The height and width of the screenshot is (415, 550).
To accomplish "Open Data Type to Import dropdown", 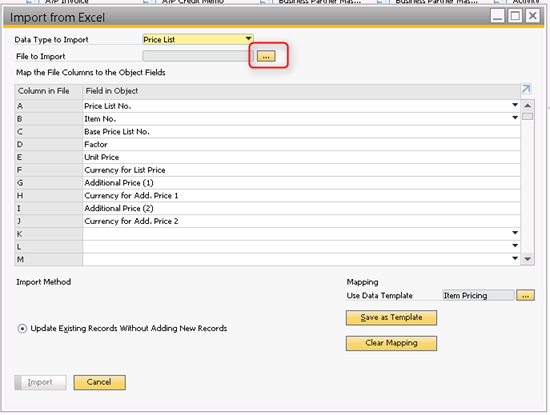I will (x=248, y=39).
